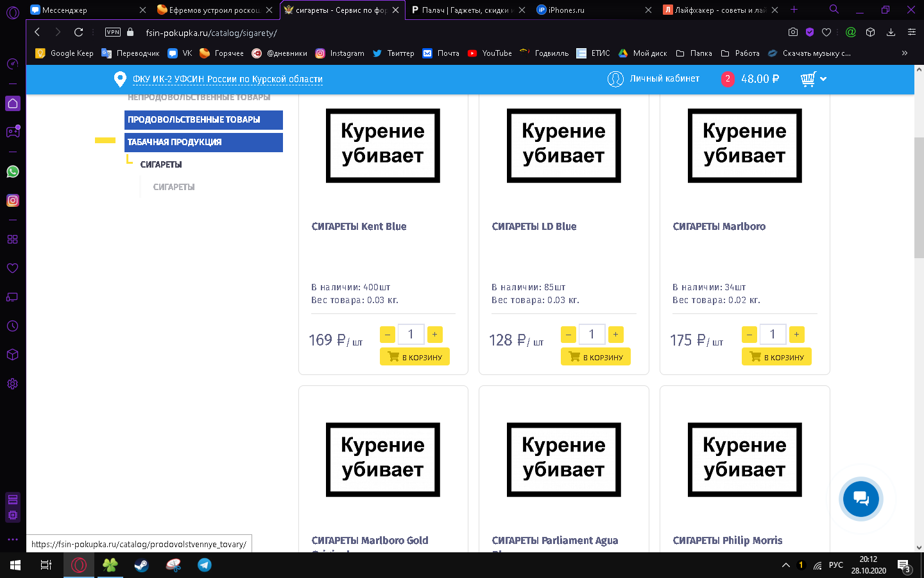This screenshot has width=924, height=578.
Task: Click Kent Blue quantity input field
Action: pyautogui.click(x=411, y=334)
